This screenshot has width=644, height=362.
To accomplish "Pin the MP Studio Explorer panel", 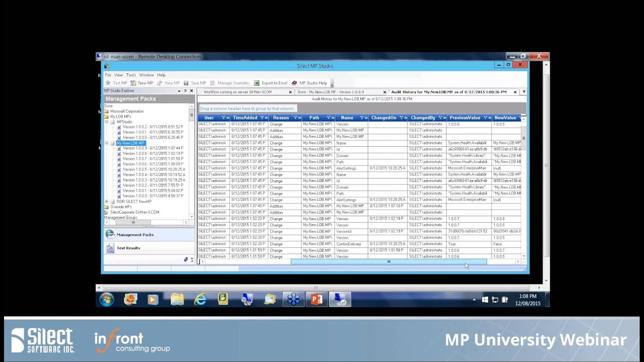I will [185, 91].
